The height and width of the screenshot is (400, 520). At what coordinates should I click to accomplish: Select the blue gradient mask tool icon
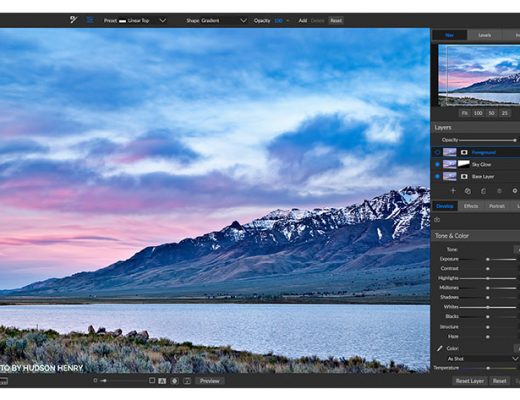click(90, 20)
